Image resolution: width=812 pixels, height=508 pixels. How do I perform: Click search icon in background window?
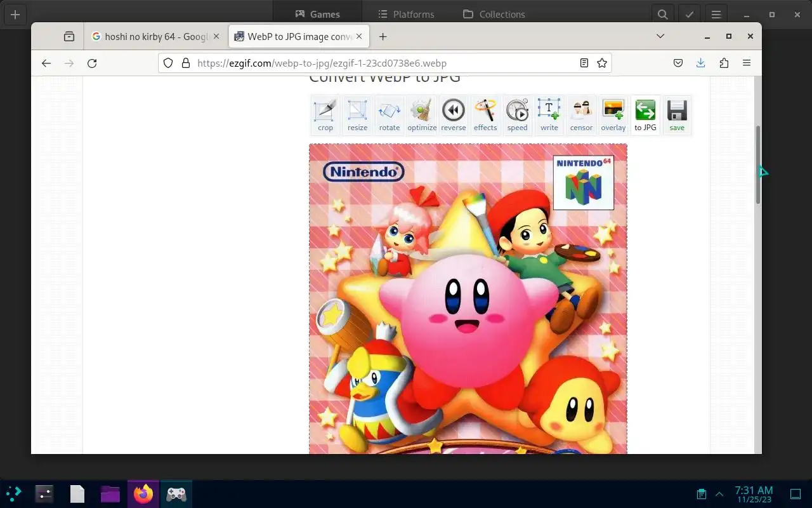tap(662, 14)
